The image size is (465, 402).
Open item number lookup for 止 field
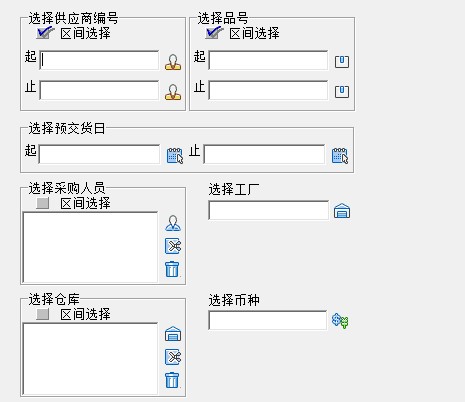pos(342,92)
